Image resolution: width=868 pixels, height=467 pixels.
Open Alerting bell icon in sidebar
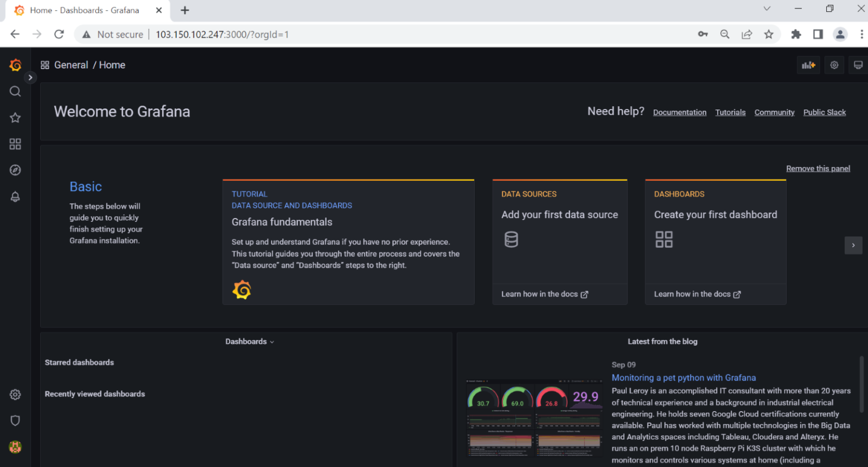[15, 197]
